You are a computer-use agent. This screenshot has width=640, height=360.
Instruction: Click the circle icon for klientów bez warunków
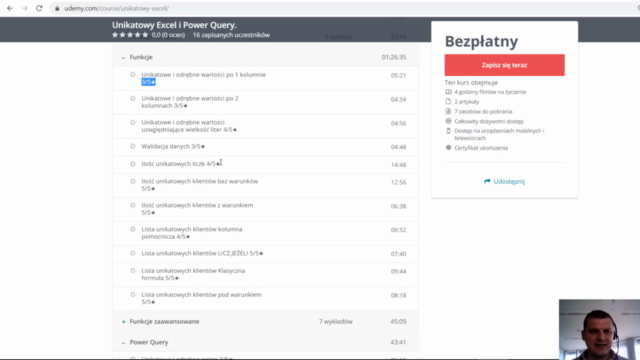pos(133,181)
